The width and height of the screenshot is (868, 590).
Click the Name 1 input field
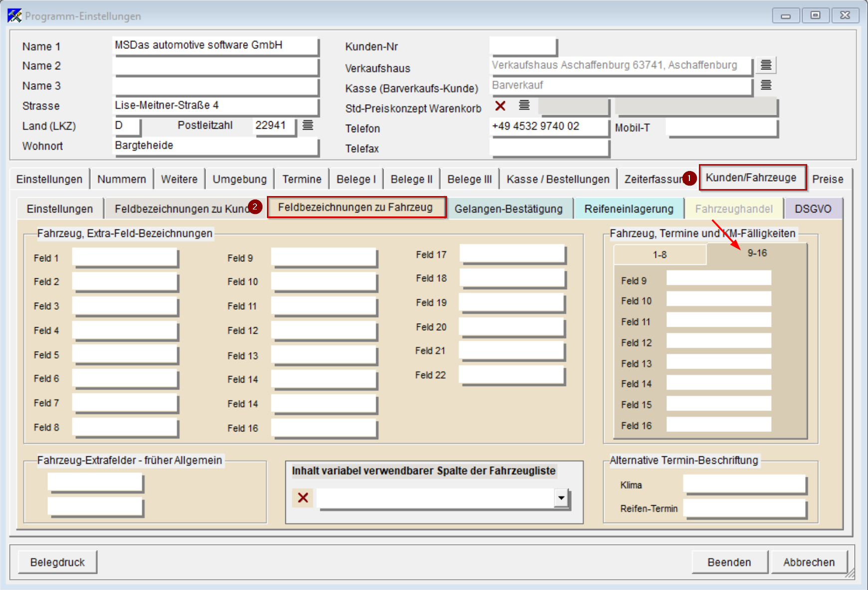coord(216,45)
